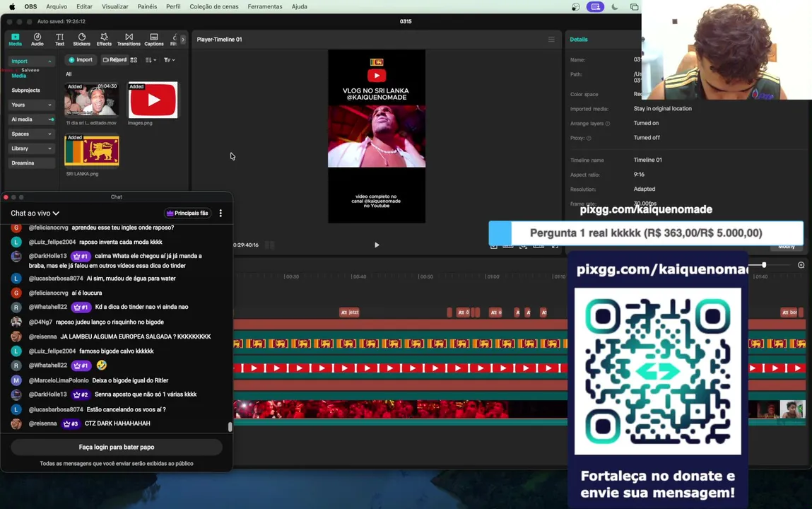The image size is (812, 509).
Task: Click the 00:40 mark on timeline ruler
Action: [x=358, y=276]
